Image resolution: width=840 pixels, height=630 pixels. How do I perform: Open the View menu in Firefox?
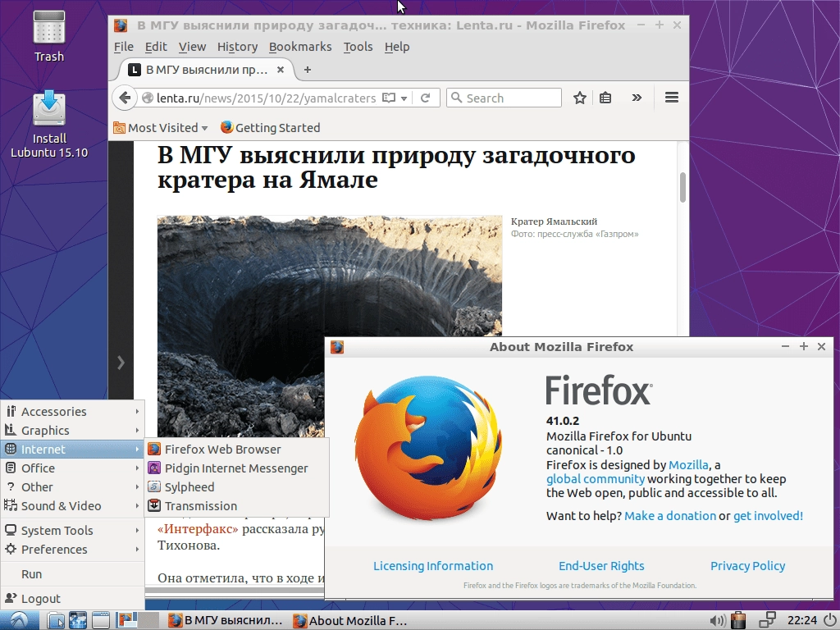tap(192, 47)
